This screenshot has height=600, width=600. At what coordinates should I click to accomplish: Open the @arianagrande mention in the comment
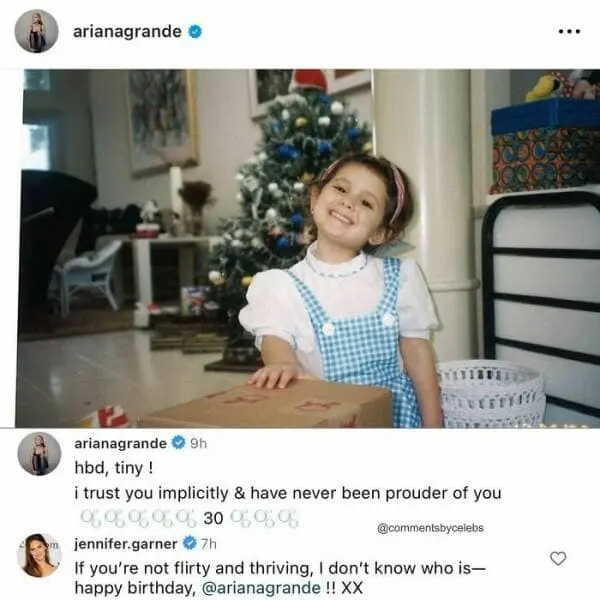[257, 588]
